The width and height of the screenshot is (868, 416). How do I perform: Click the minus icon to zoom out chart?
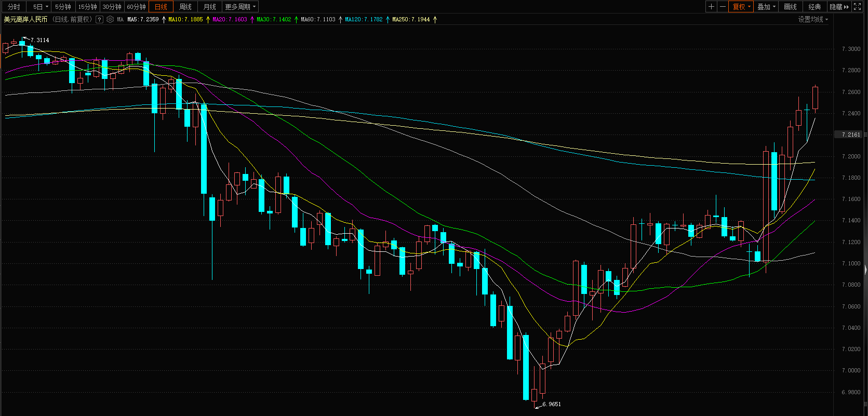point(723,7)
